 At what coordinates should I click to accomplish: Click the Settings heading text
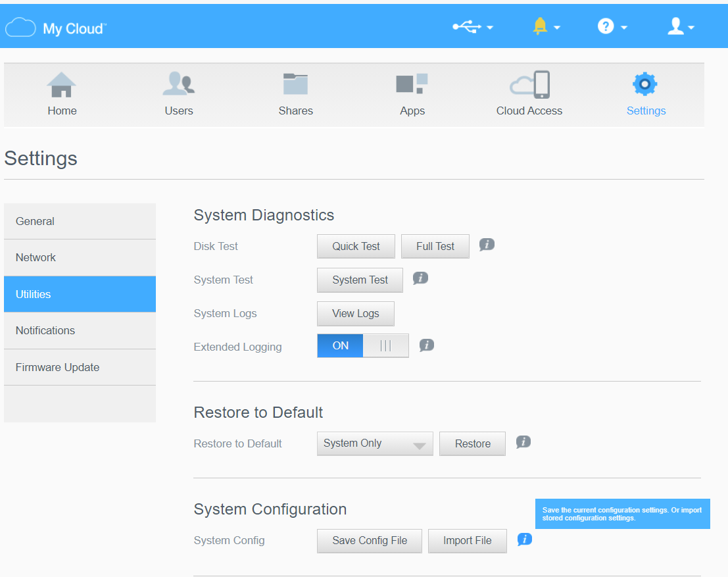coord(41,159)
